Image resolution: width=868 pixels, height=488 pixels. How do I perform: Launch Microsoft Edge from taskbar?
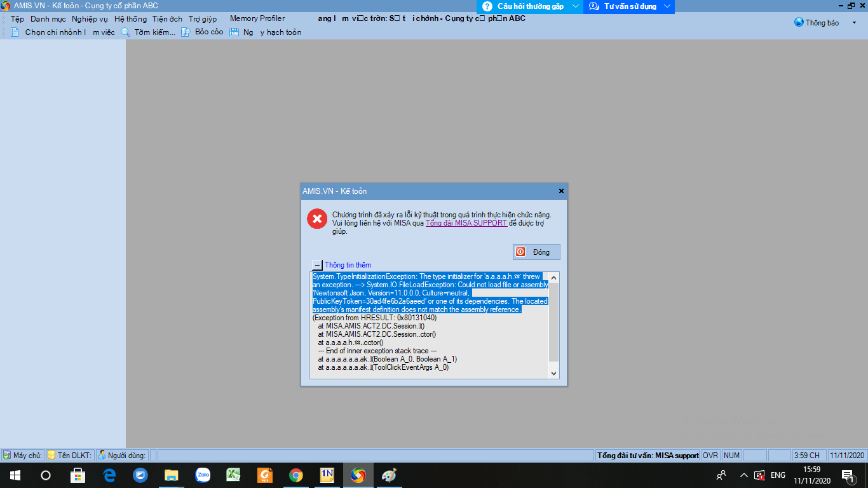(x=109, y=475)
